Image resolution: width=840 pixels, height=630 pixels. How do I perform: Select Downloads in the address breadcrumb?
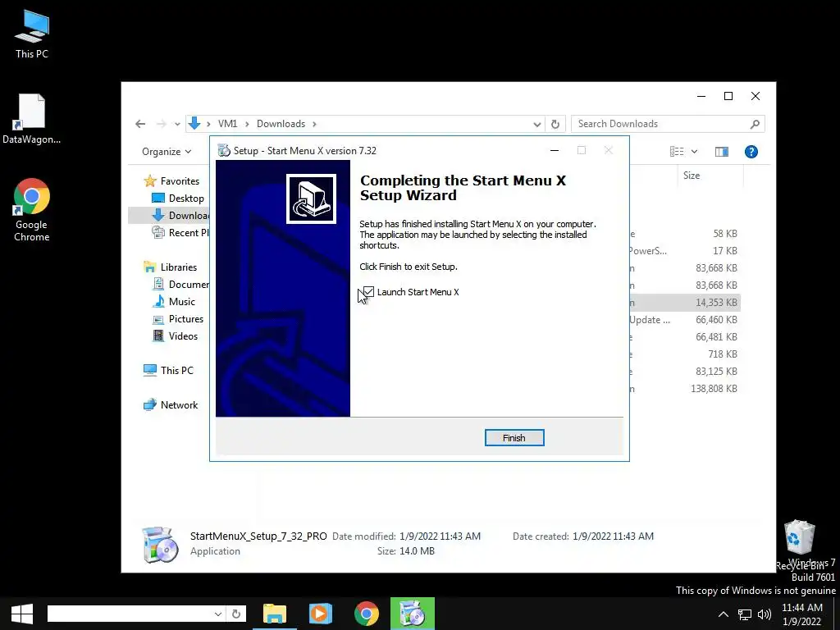[281, 124]
